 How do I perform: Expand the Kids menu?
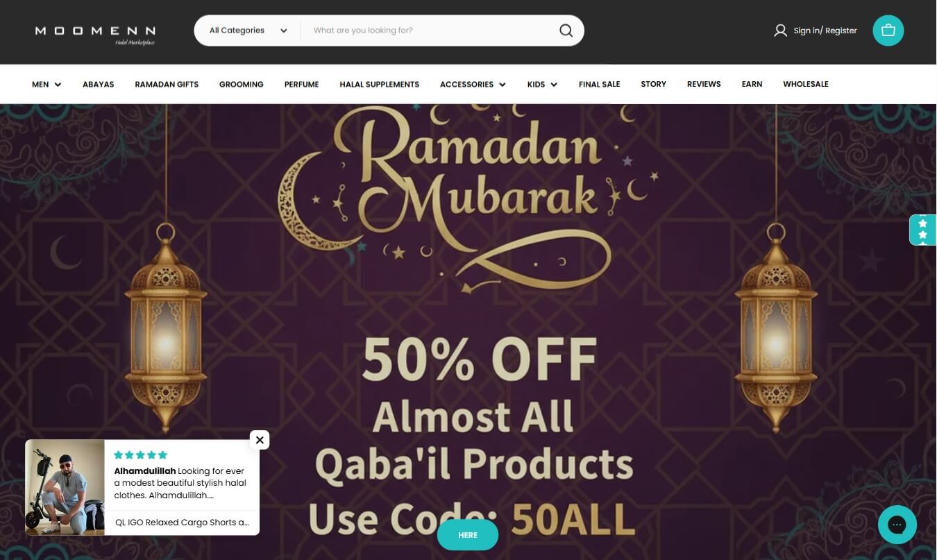(x=542, y=84)
